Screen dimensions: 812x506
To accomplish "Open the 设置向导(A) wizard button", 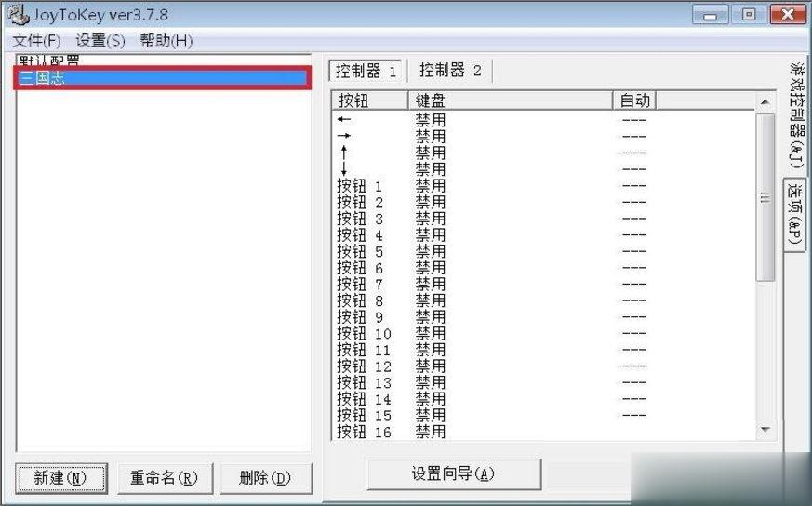I will pyautogui.click(x=454, y=473).
